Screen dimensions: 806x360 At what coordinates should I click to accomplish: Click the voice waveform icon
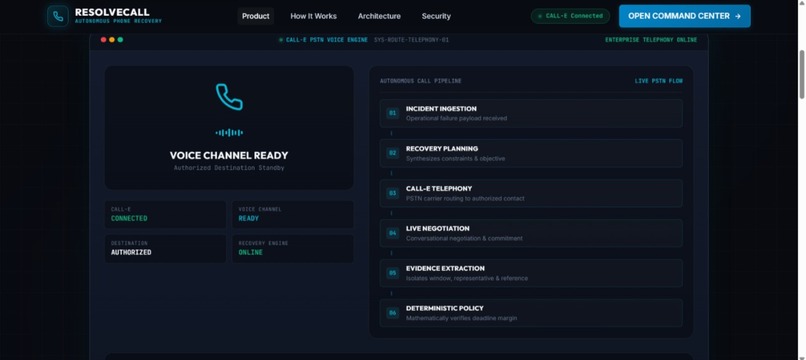coord(229,133)
